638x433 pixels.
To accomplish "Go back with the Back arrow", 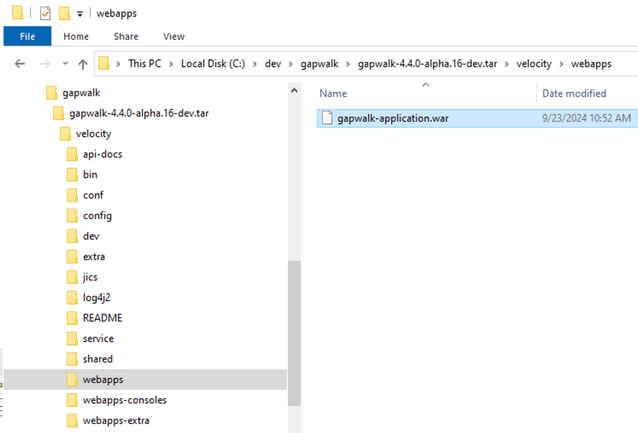I will click(20, 64).
